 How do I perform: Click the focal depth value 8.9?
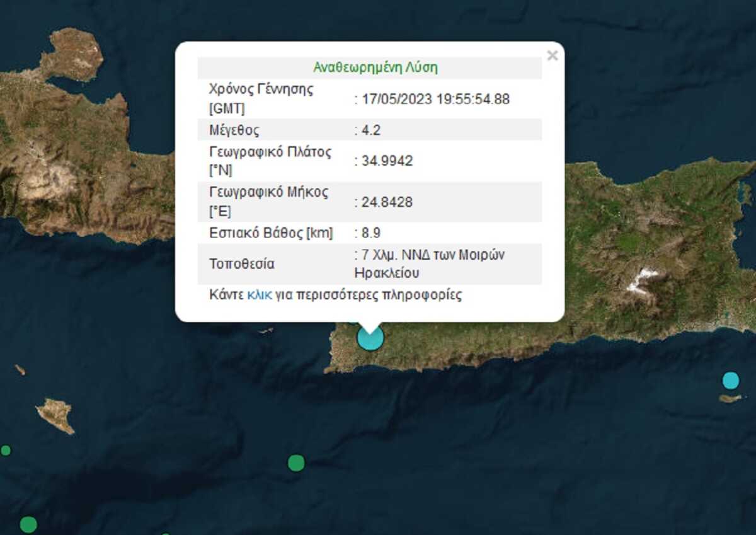click(370, 233)
